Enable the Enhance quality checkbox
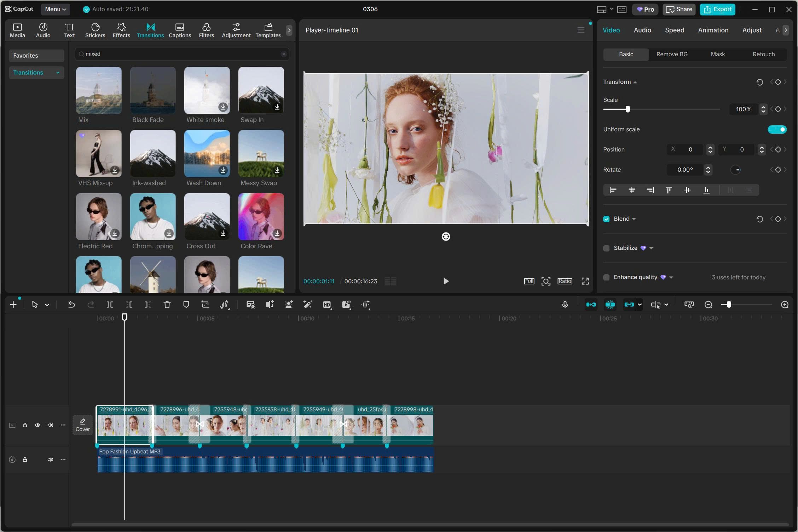This screenshot has height=532, width=798. 606,277
